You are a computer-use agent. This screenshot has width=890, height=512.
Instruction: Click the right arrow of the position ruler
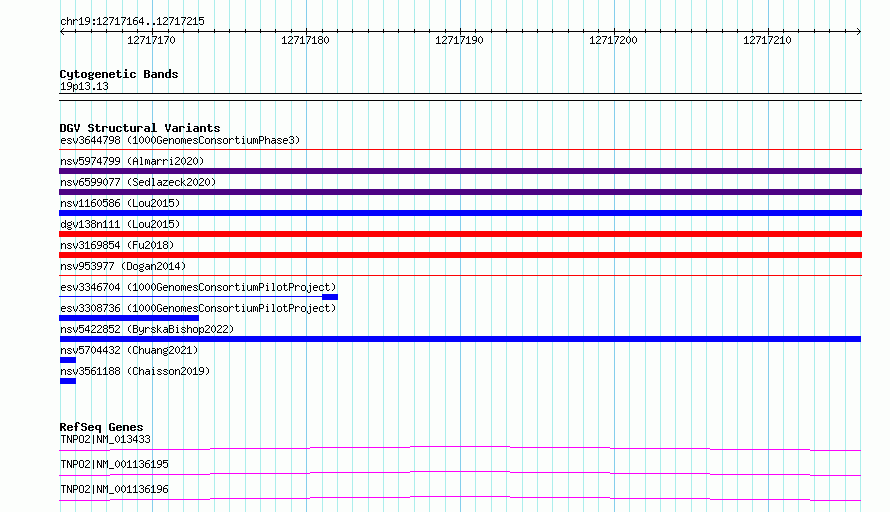[x=859, y=32]
